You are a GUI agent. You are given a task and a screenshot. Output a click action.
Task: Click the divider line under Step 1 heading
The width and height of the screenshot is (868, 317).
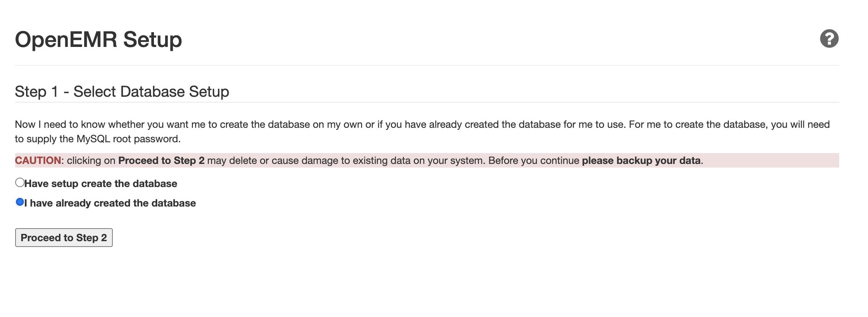[426, 102]
